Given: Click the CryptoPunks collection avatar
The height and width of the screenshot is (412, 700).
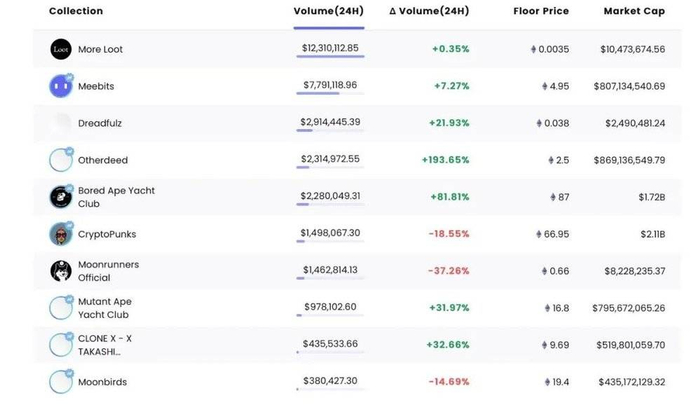Looking at the screenshot, I should [61, 234].
